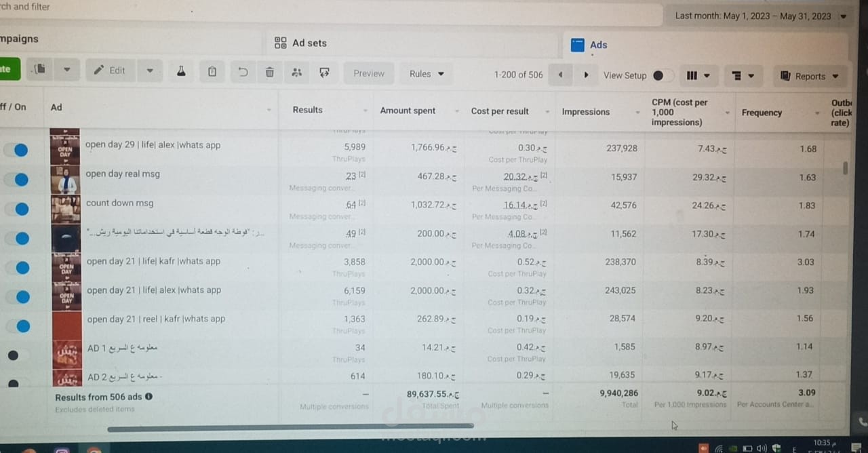The height and width of the screenshot is (453, 868).
Task: Sort by the Frequency column header
Action: [x=762, y=113]
